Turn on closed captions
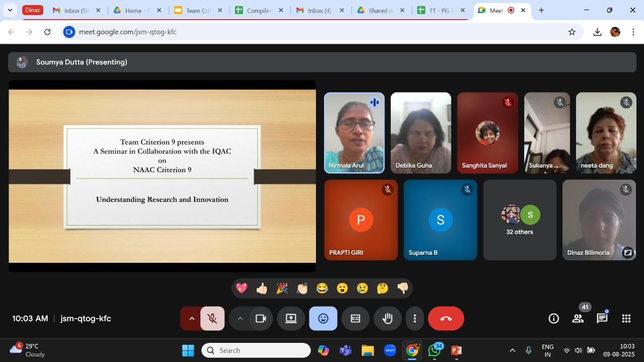Image resolution: width=644 pixels, height=362 pixels. click(355, 319)
